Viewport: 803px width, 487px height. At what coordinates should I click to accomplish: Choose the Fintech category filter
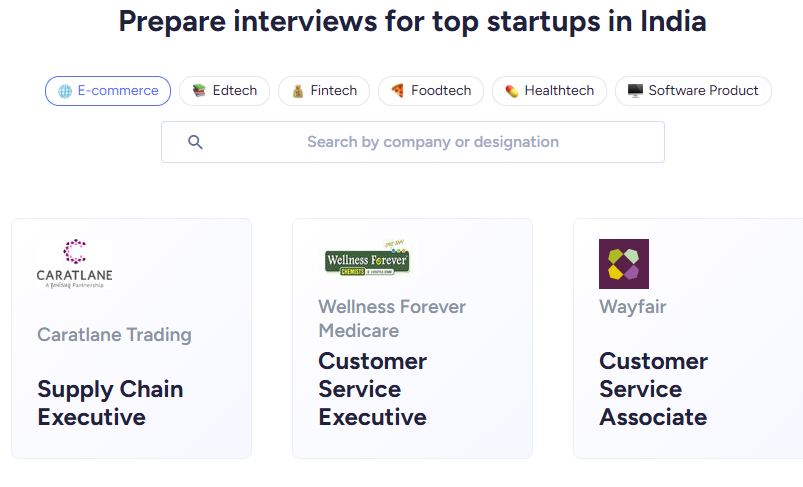tap(324, 91)
